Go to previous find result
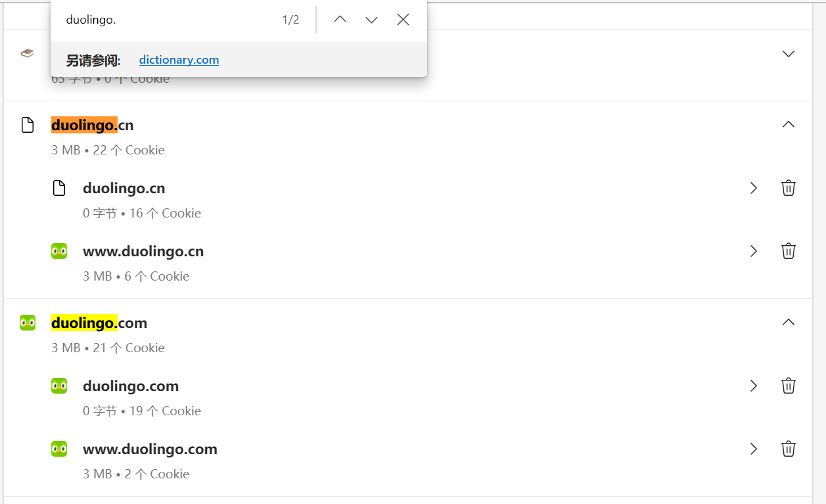826x504 pixels. (x=340, y=20)
